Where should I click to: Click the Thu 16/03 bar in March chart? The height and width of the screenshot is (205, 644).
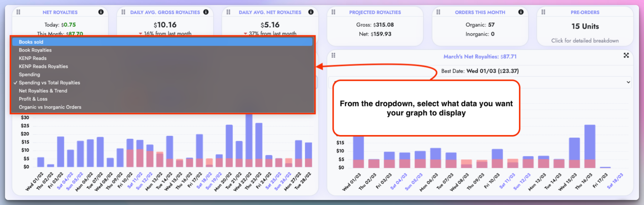[x=590, y=146]
